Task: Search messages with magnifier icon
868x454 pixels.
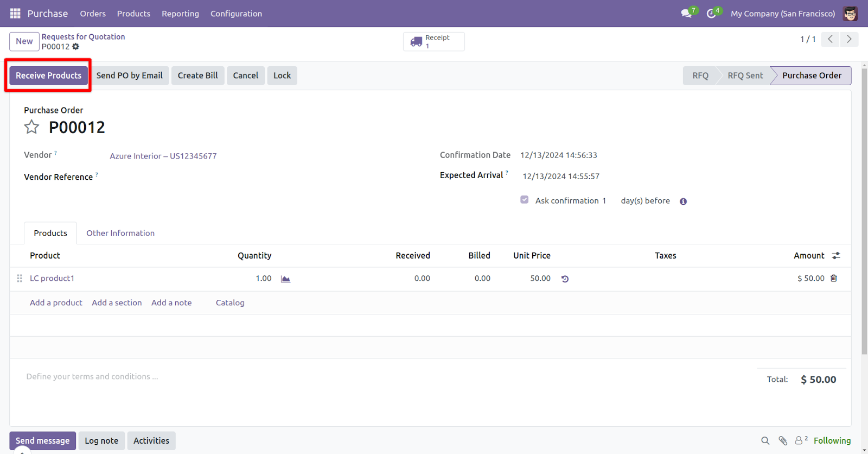Action: coord(765,441)
